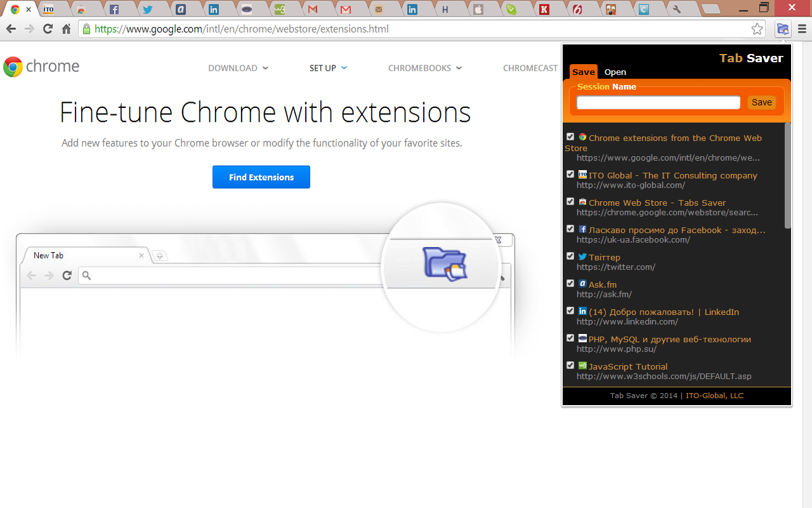Viewport: 812px width, 508px height.
Task: Uncheck the PHP, MySQL entry checkbox
Action: [x=570, y=338]
